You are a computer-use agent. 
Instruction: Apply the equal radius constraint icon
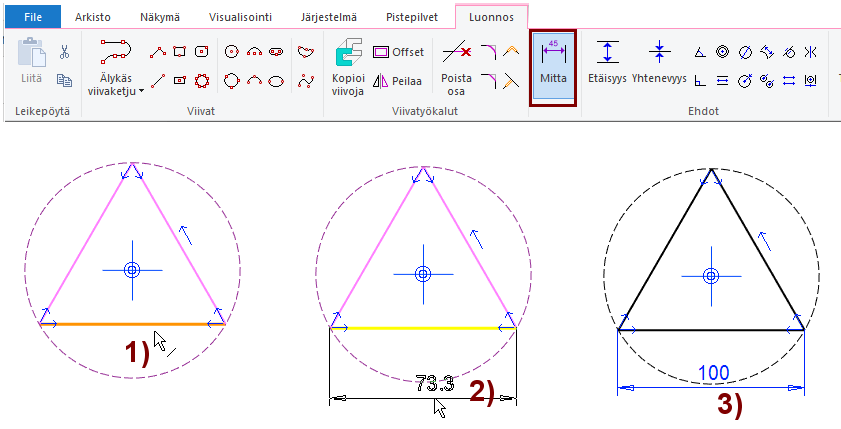click(768, 82)
